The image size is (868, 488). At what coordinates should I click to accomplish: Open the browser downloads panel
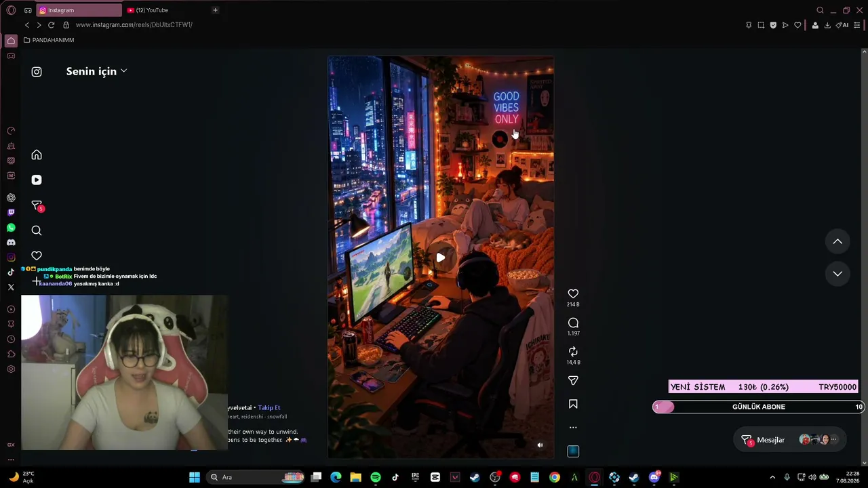[x=827, y=25]
